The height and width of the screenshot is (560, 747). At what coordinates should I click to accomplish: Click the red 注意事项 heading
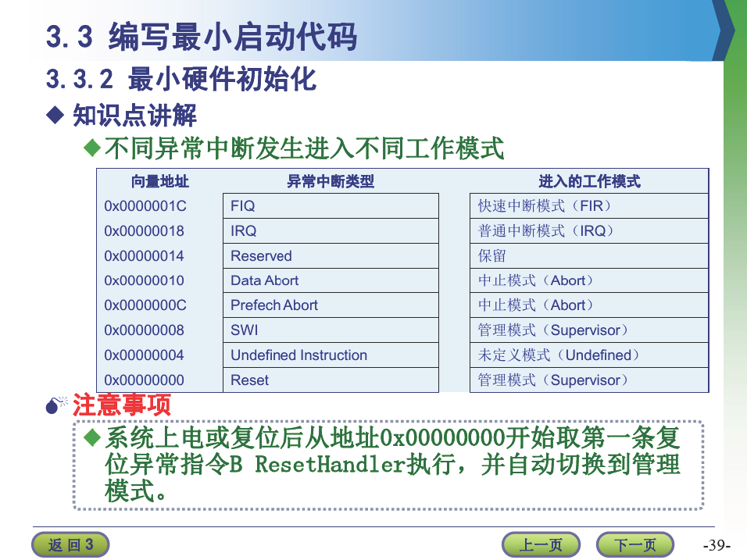pyautogui.click(x=121, y=405)
